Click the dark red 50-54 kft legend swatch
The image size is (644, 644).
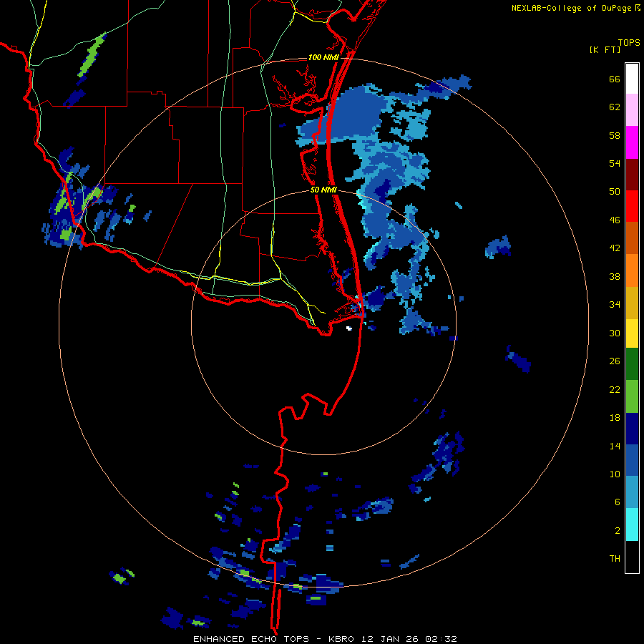click(632, 175)
